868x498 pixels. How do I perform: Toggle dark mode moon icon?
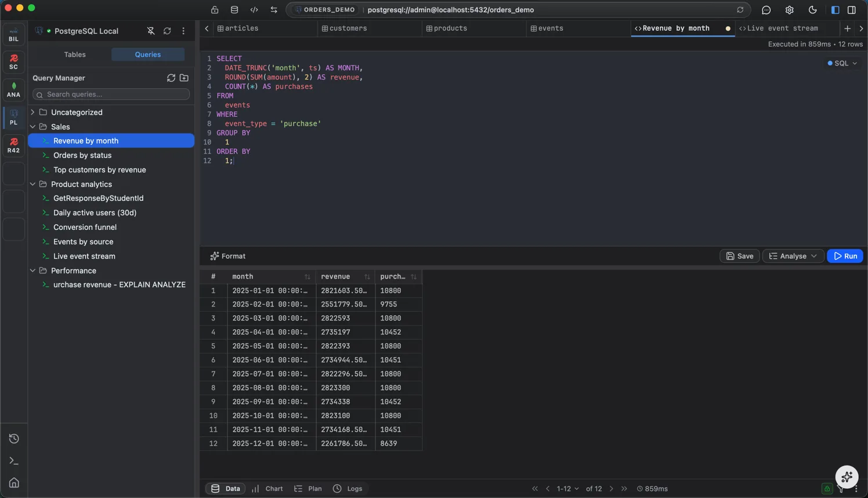[813, 10]
